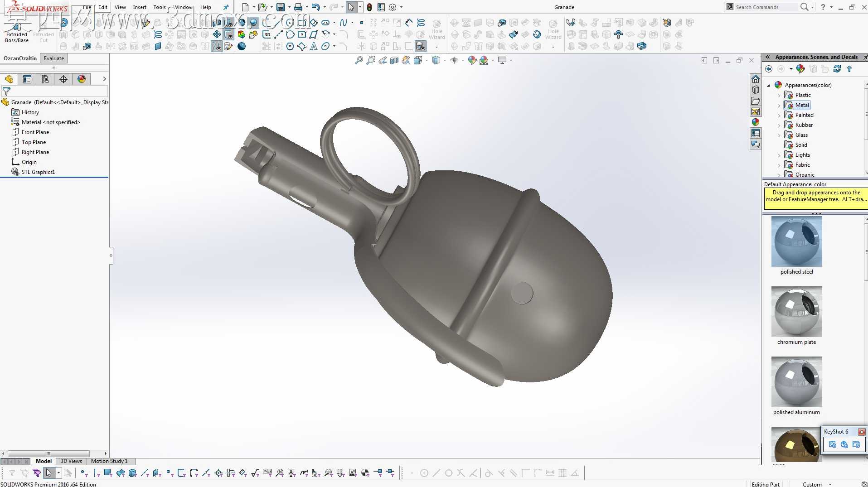Click the Extruded Boss/Base tool

(17, 32)
